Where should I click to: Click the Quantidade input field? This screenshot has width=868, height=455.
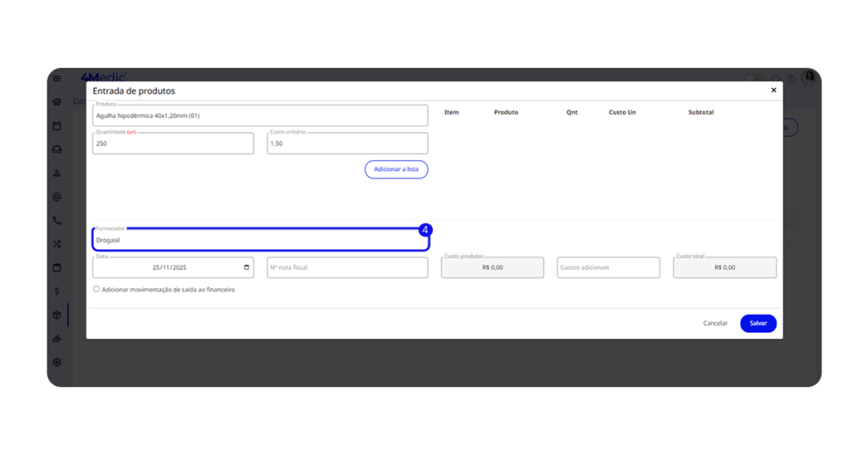pos(173,144)
